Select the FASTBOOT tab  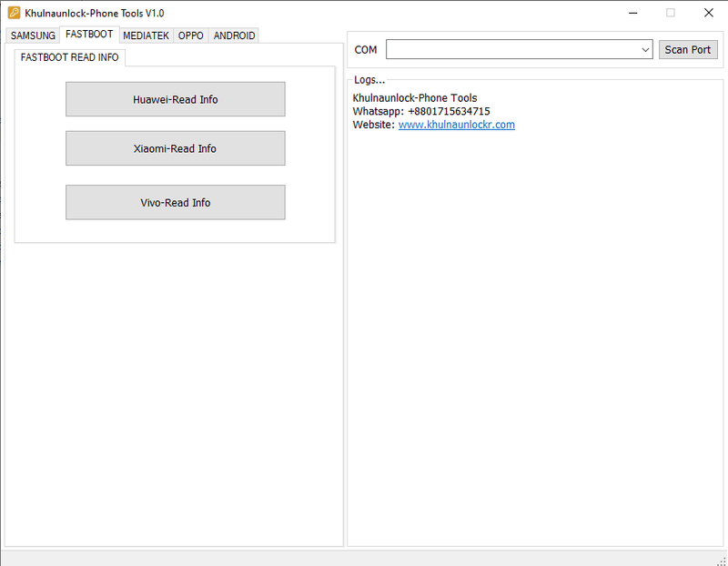pyautogui.click(x=89, y=35)
